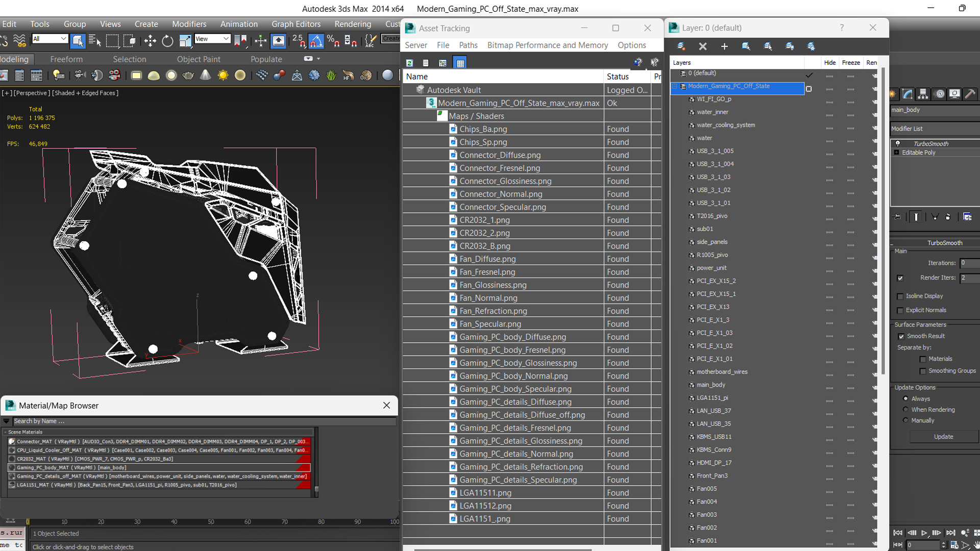The height and width of the screenshot is (551, 980).
Task: Open the Modify command panel tab
Action: pyautogui.click(x=908, y=94)
